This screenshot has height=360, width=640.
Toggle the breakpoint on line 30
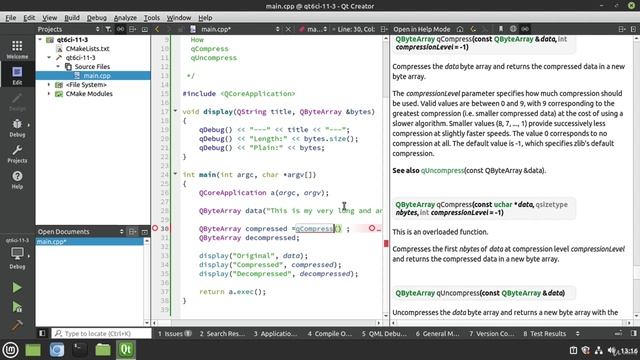(155, 228)
